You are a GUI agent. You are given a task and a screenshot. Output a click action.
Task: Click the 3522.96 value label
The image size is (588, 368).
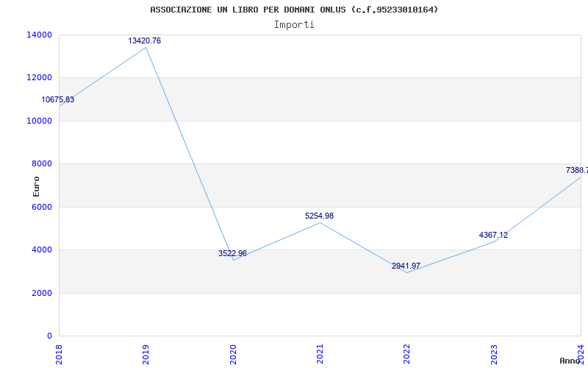click(x=232, y=253)
